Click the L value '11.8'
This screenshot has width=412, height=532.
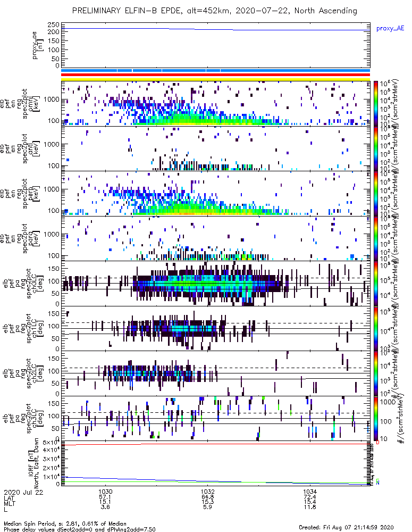click(x=310, y=507)
